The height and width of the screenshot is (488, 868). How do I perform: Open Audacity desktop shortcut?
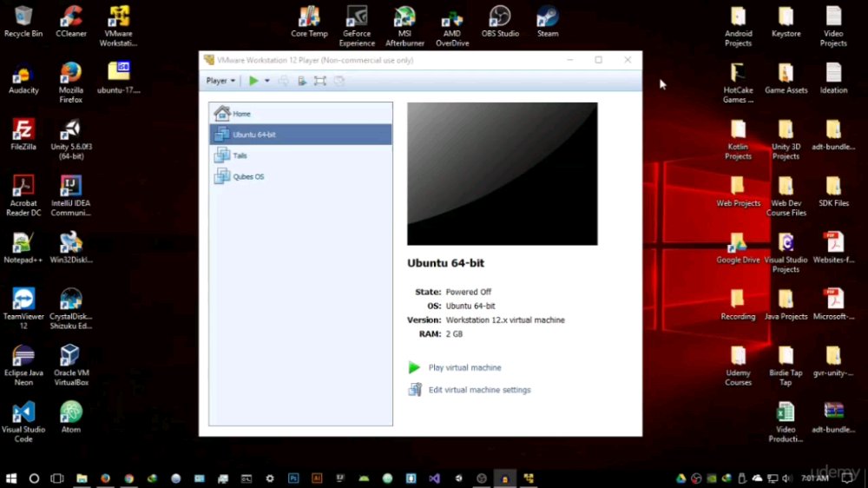pos(23,79)
